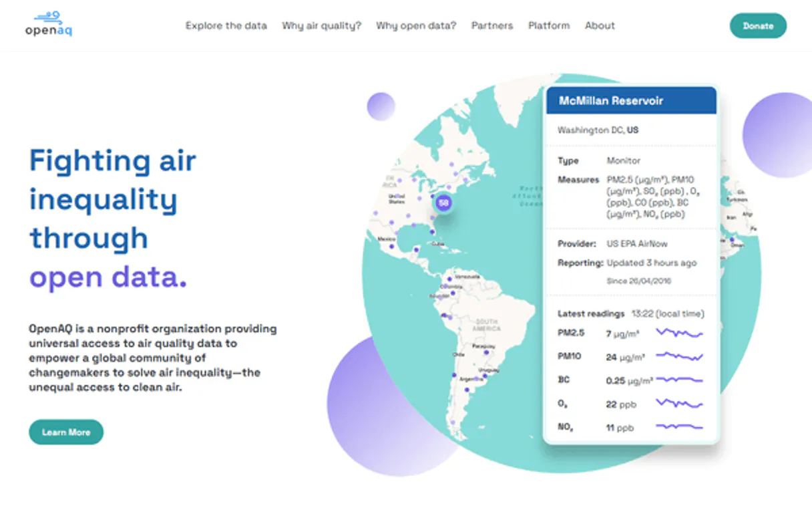812x508 pixels.
Task: Click the PM10 sparkline chart
Action: click(x=679, y=357)
